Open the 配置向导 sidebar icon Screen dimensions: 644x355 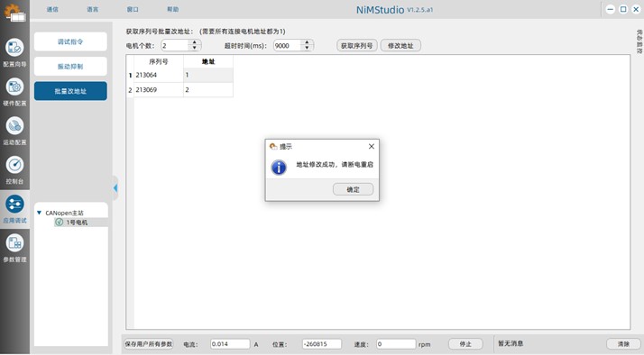click(14, 48)
